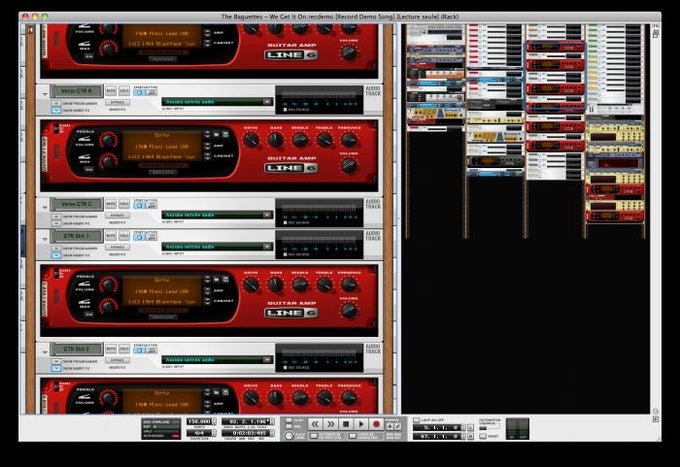Viewport: 680px width, 467px height.
Task: Show Programmer on Verse GTR R track
Action: point(56,104)
